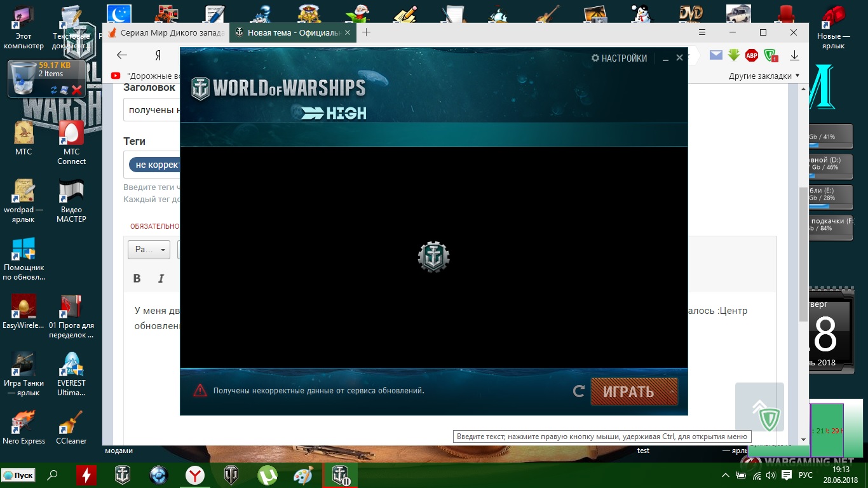Toggle italic formatting in editor

161,278
